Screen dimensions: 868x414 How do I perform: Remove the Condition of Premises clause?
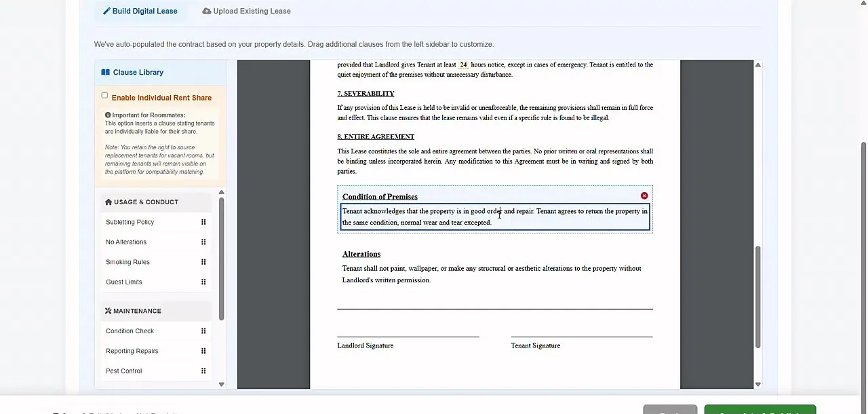tap(644, 195)
